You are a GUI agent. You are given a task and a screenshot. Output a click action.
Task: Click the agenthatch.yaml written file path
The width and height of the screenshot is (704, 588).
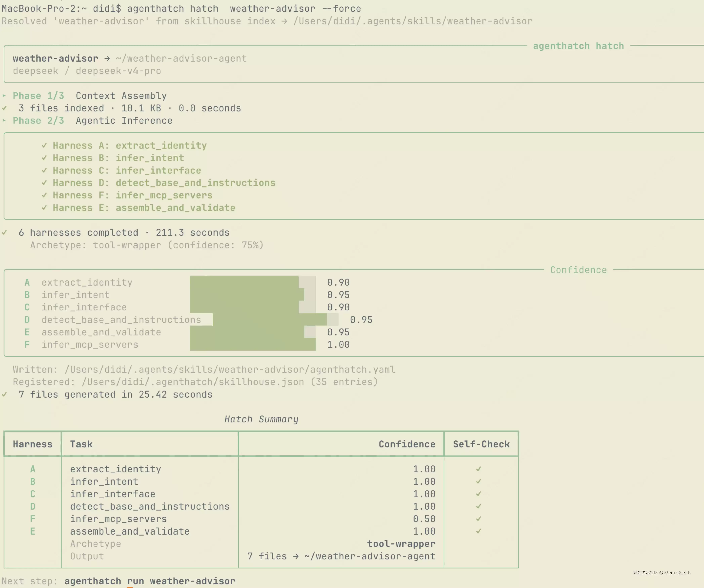[230, 369]
